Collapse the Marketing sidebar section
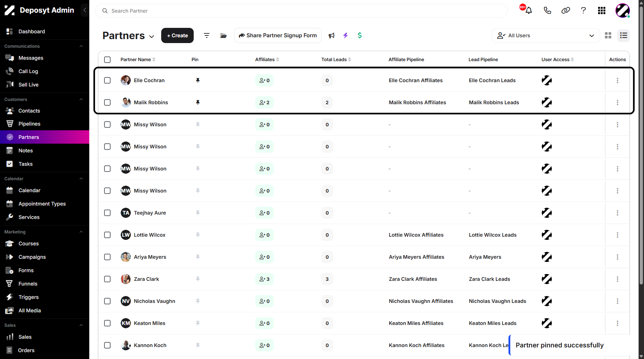This screenshot has width=644, height=359. [81, 232]
